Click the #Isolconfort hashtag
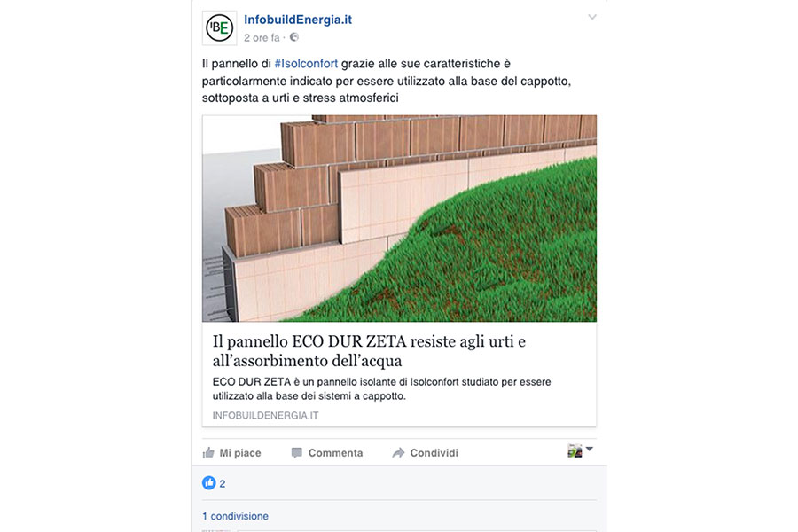Viewport: 798px width, 532px height. [x=306, y=64]
